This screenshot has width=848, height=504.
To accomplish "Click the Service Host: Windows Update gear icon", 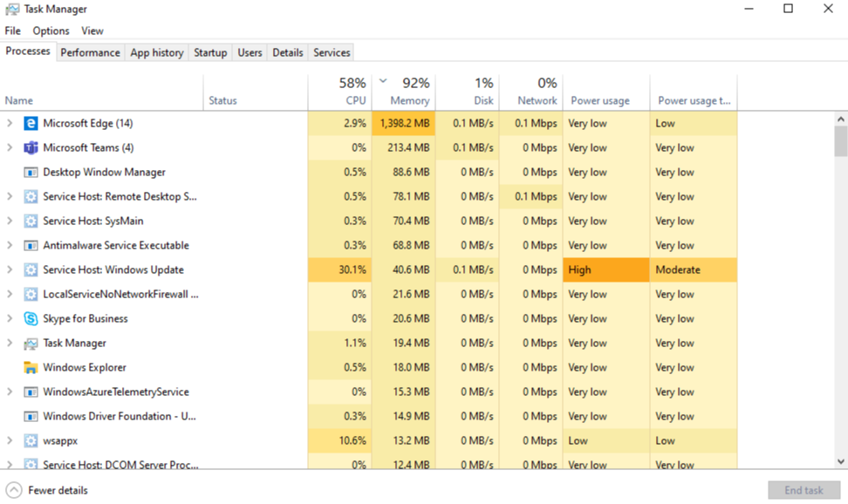I will tap(31, 269).
